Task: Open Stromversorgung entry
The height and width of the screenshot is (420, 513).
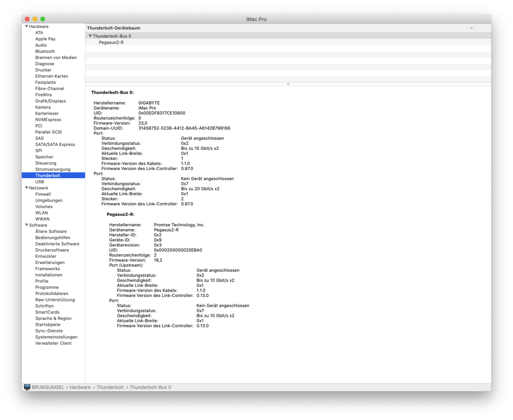Action: click(53, 170)
